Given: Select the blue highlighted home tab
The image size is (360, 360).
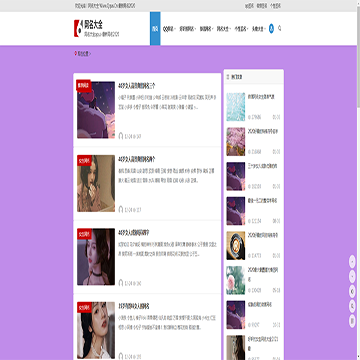Looking at the screenshot, I should click(155, 29).
